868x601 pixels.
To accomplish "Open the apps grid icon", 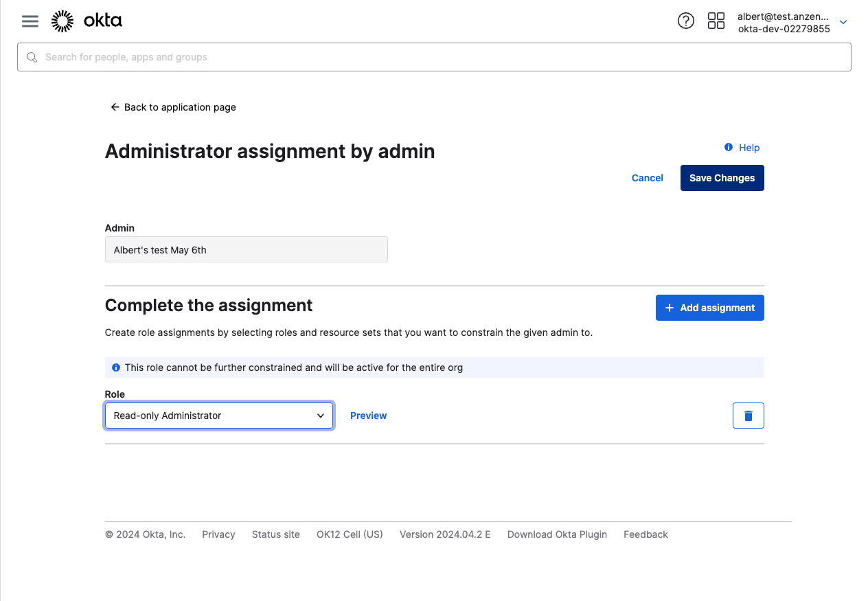I will (x=716, y=21).
